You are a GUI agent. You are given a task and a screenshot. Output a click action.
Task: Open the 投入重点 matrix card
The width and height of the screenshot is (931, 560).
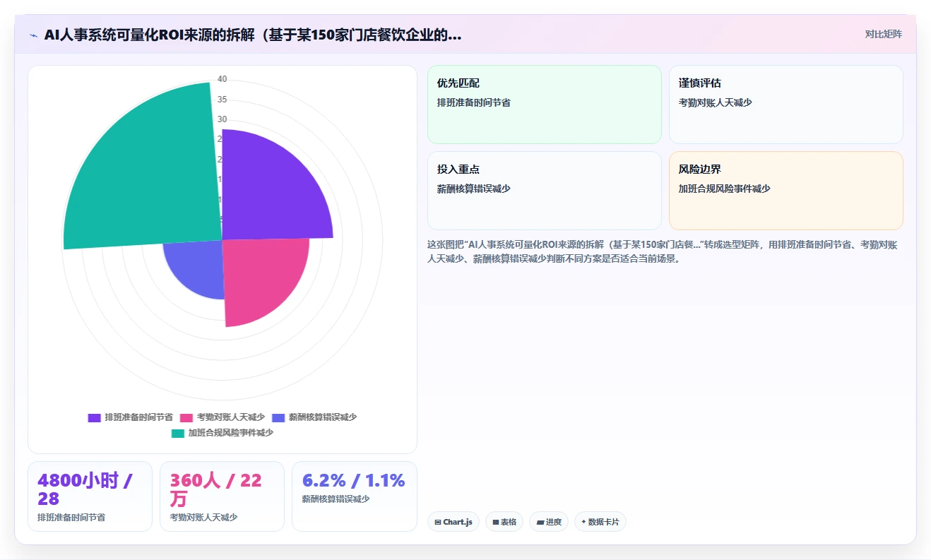coord(545,191)
